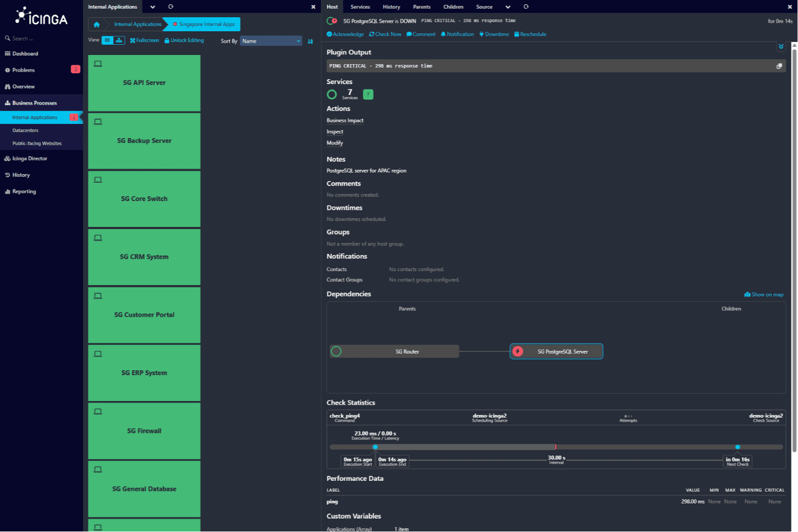Select SG Router parent node
The image size is (798, 532).
point(395,352)
